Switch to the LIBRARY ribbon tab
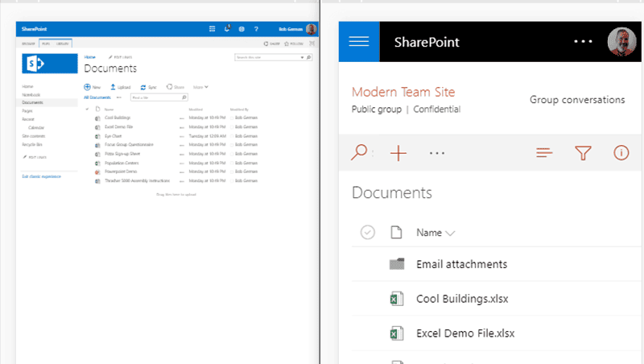The width and height of the screenshot is (644, 364). pyautogui.click(x=63, y=43)
